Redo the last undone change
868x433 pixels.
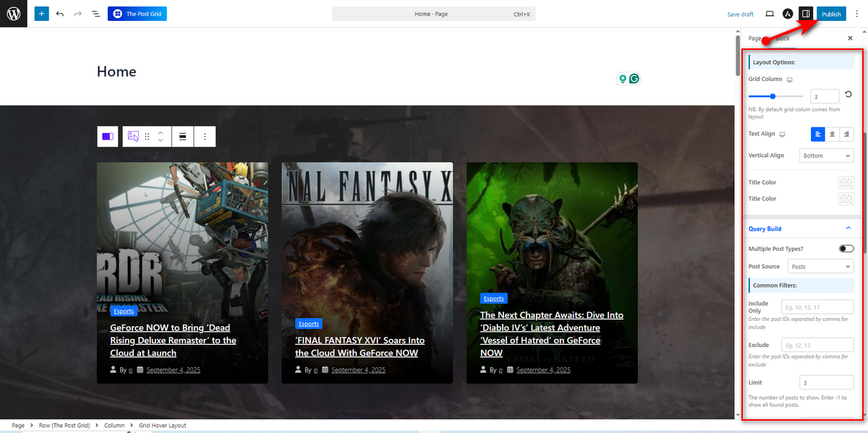tap(77, 14)
